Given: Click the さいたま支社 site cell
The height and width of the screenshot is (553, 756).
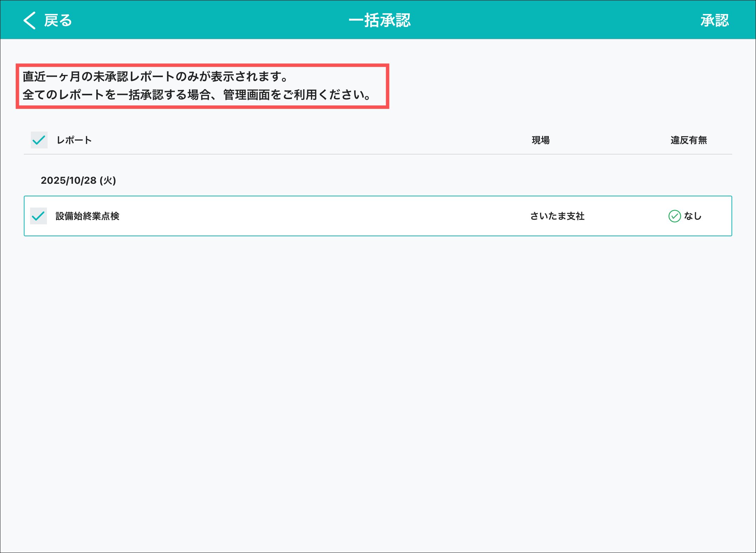Looking at the screenshot, I should point(557,216).
